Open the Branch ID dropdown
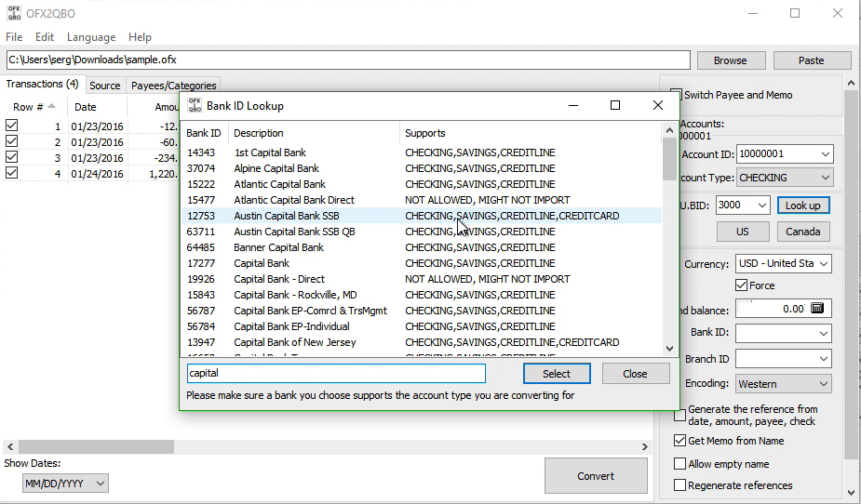The height and width of the screenshot is (504, 861). click(823, 359)
